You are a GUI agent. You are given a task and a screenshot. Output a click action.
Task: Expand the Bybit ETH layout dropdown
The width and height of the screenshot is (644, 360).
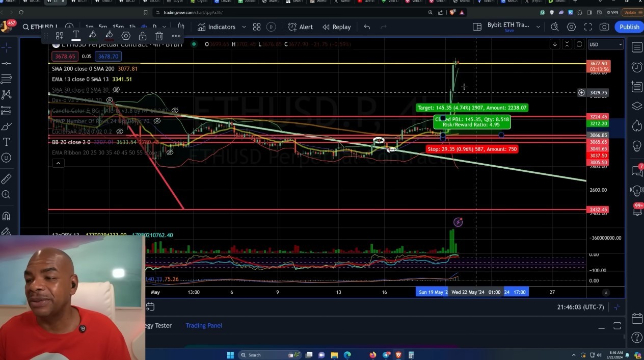tap(538, 27)
